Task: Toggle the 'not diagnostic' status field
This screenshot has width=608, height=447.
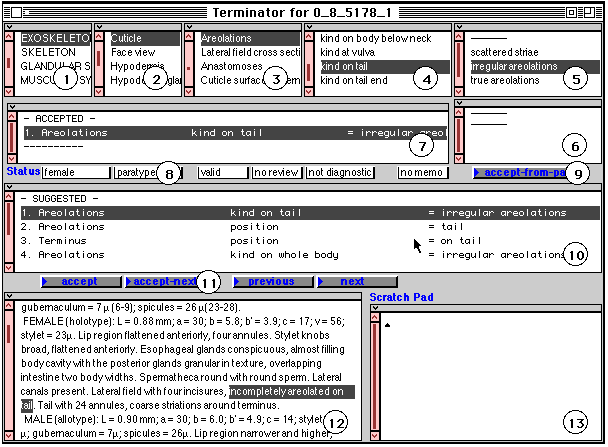Action: (339, 173)
